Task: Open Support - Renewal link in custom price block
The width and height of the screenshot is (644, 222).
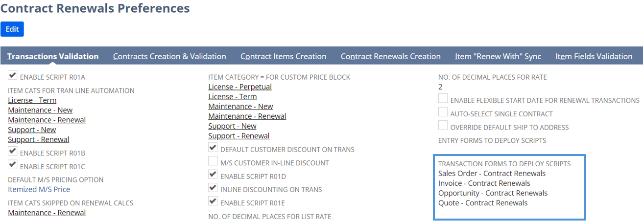Action: 239,135
